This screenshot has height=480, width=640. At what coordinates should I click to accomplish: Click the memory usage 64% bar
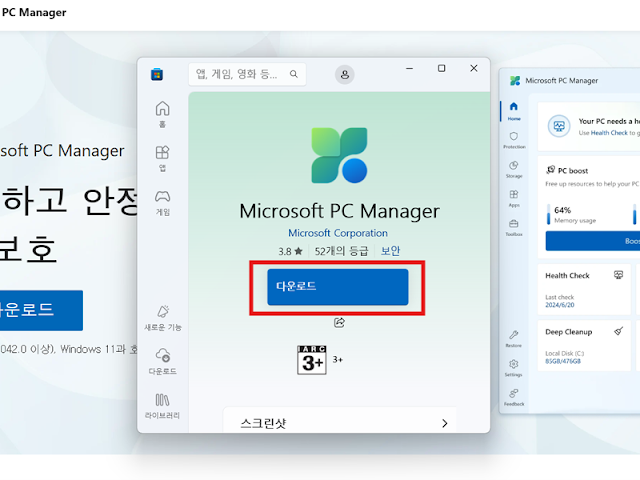pyautogui.click(x=549, y=214)
